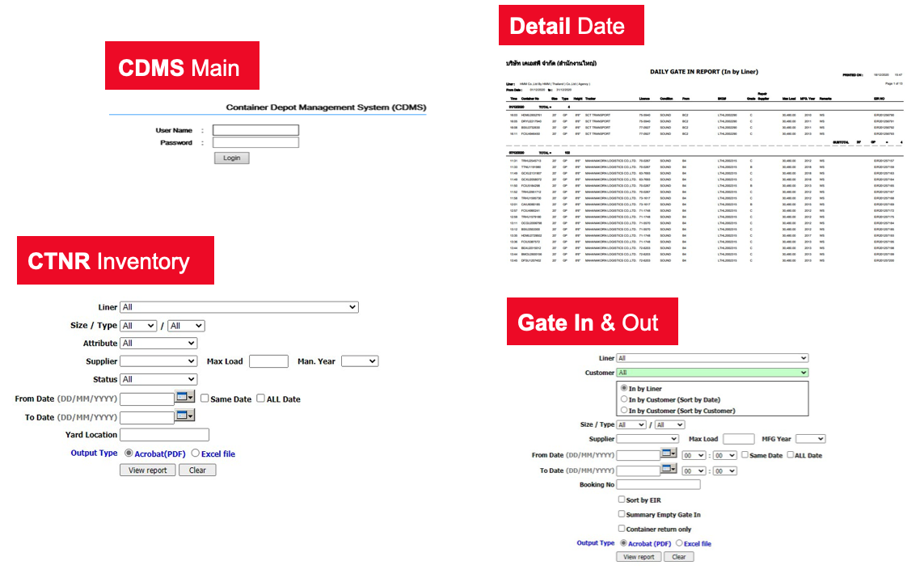Focus the User Name field
Viewport: 924px width, 578px height.
pyautogui.click(x=255, y=130)
